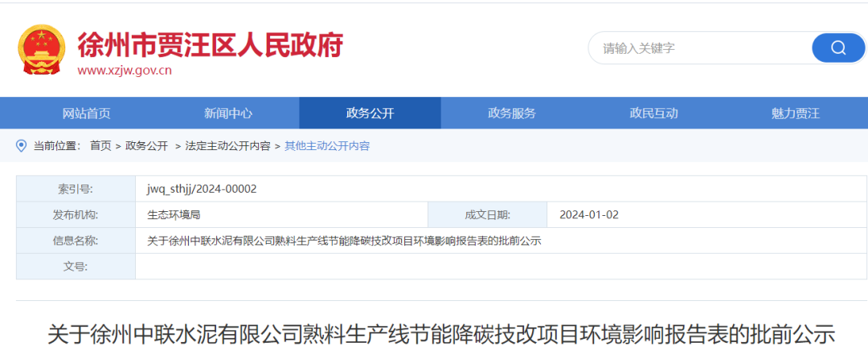The image size is (868, 358).
Task: Click the 法定主动公开内容 breadcrumb link
Action: [227, 146]
